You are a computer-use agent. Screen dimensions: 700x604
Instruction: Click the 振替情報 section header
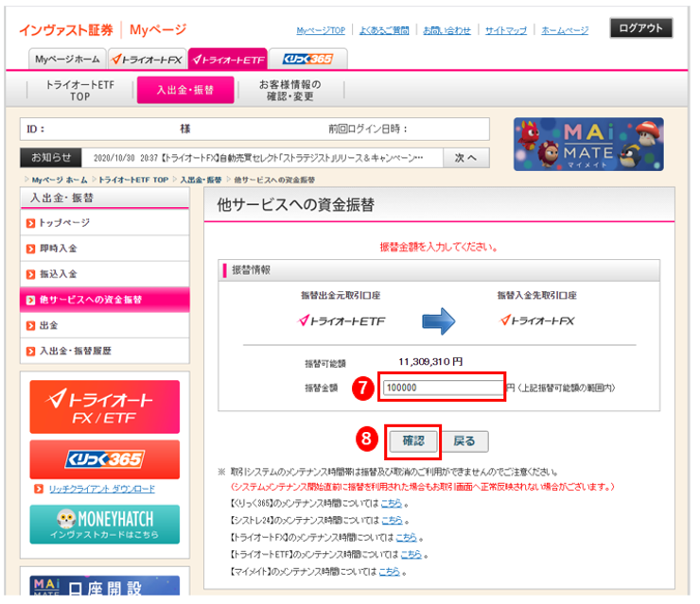439,270
